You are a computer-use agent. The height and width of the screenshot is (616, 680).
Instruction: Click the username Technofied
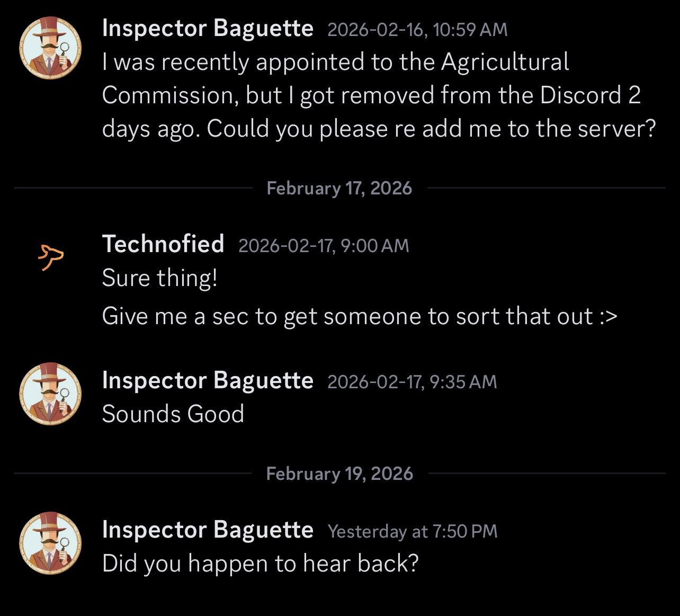coord(163,244)
